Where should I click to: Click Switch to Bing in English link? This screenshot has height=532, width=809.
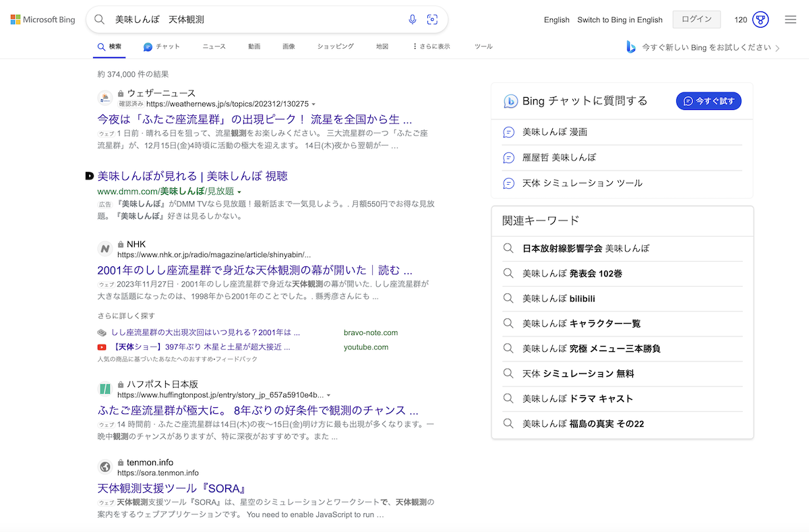click(x=620, y=20)
